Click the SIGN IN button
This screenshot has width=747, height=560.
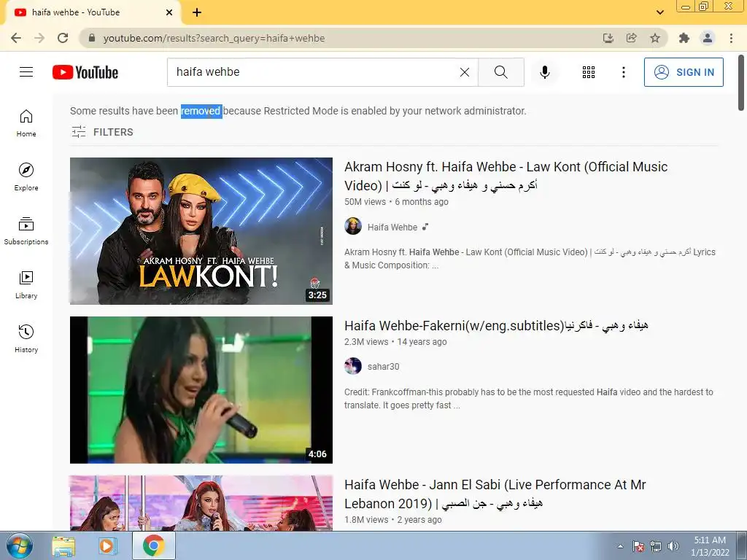point(684,72)
